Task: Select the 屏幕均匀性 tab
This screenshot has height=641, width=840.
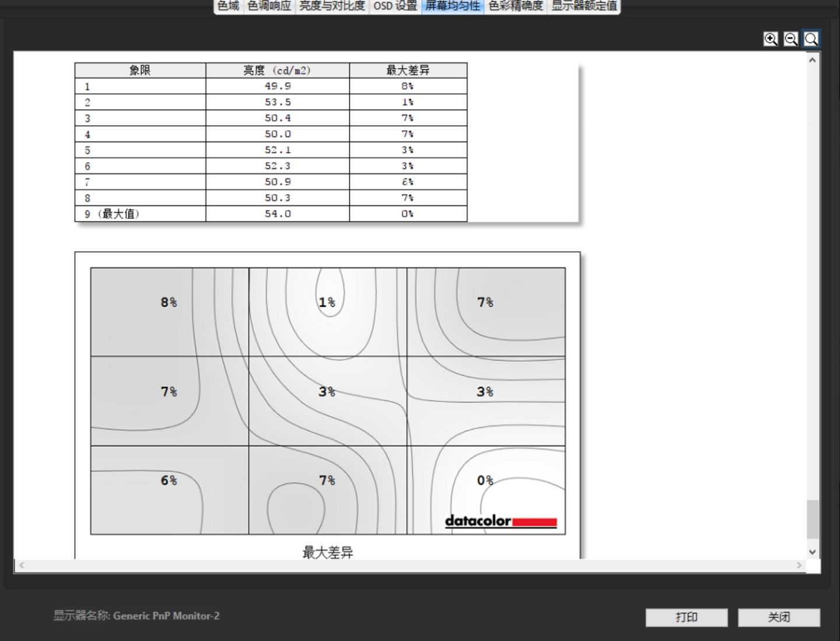Action: (453, 6)
